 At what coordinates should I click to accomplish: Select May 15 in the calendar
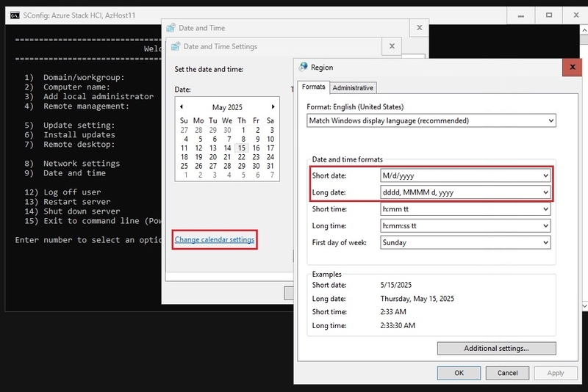pyautogui.click(x=242, y=148)
